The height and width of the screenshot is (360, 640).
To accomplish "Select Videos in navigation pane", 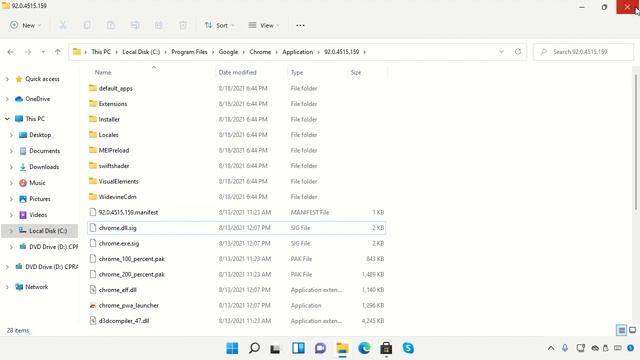I will (33, 215).
